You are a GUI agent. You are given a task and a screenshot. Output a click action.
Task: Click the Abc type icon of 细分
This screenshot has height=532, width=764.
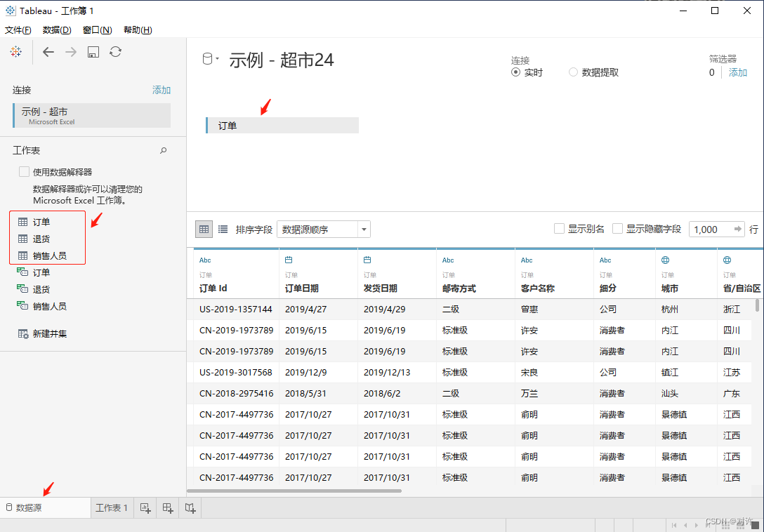605,260
